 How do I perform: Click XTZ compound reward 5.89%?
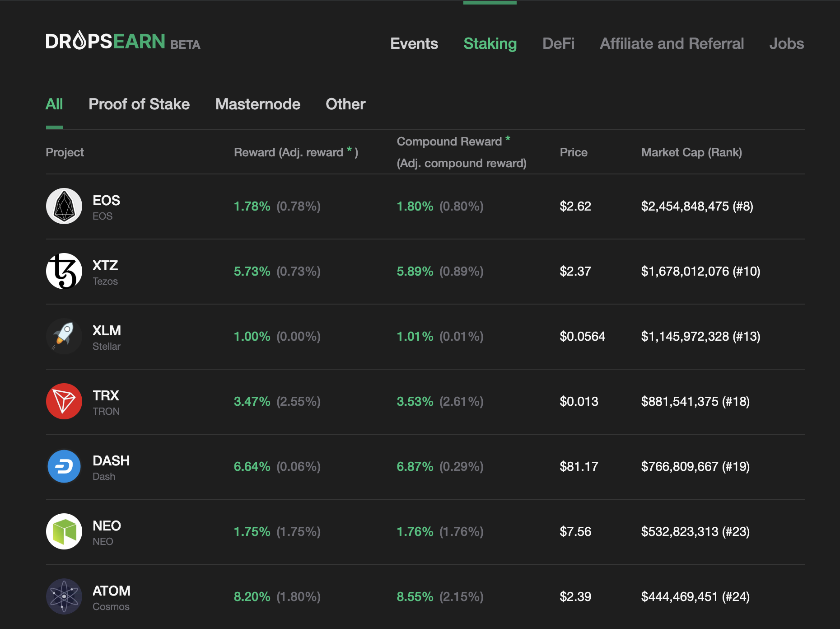[415, 271]
